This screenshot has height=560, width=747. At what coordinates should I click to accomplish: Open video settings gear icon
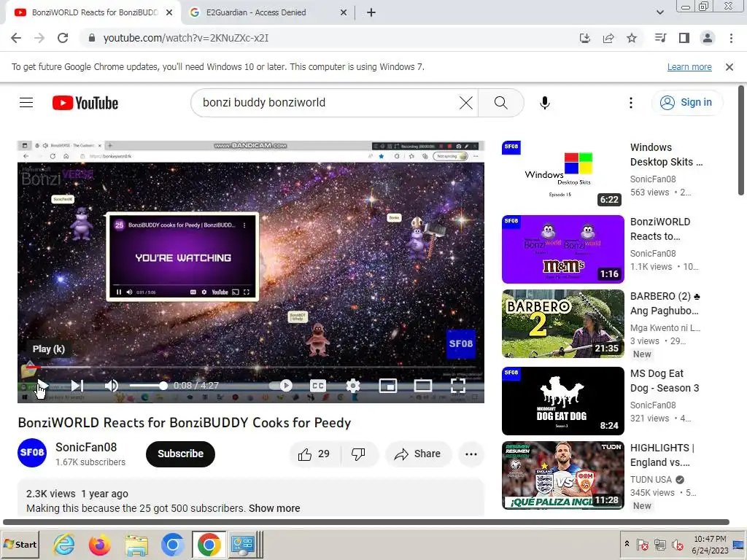pos(353,386)
